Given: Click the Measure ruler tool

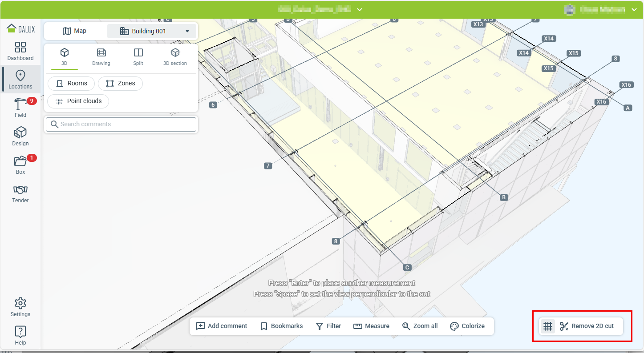Looking at the screenshot, I should pos(371,326).
